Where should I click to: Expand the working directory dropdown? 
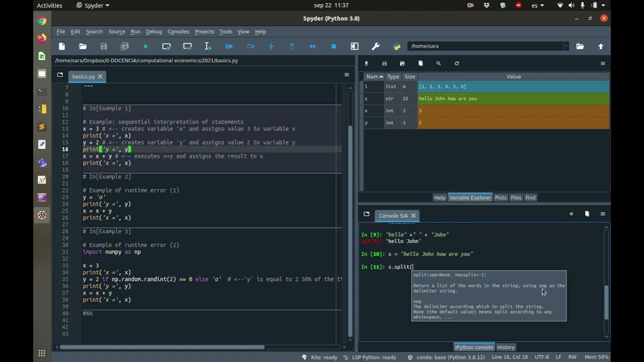(x=566, y=46)
